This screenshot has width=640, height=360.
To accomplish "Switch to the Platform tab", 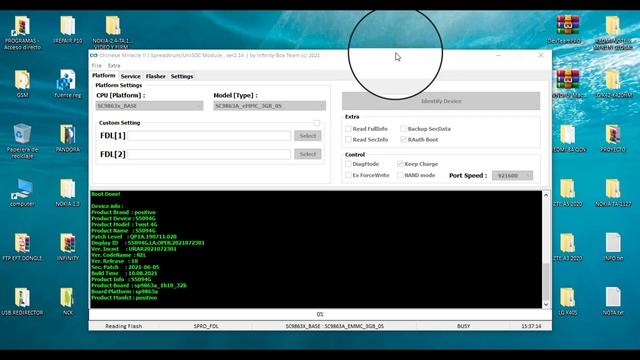I will (104, 76).
